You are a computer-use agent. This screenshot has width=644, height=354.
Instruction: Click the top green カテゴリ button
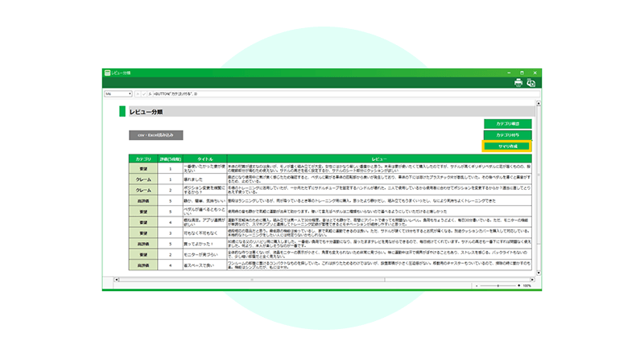pyautogui.click(x=508, y=124)
